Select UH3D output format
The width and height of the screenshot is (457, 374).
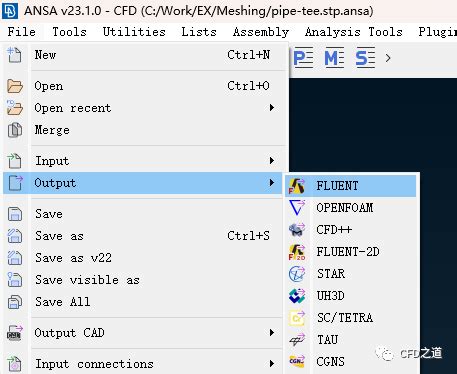(351, 296)
